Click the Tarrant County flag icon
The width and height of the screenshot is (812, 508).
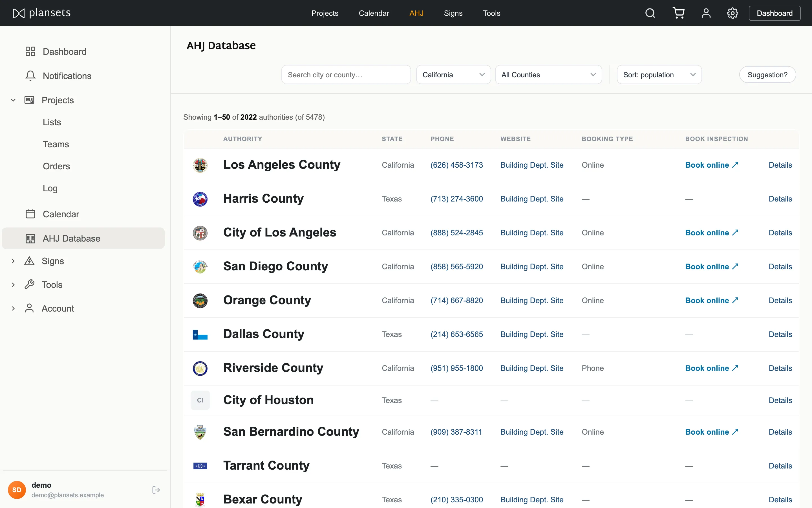(200, 466)
